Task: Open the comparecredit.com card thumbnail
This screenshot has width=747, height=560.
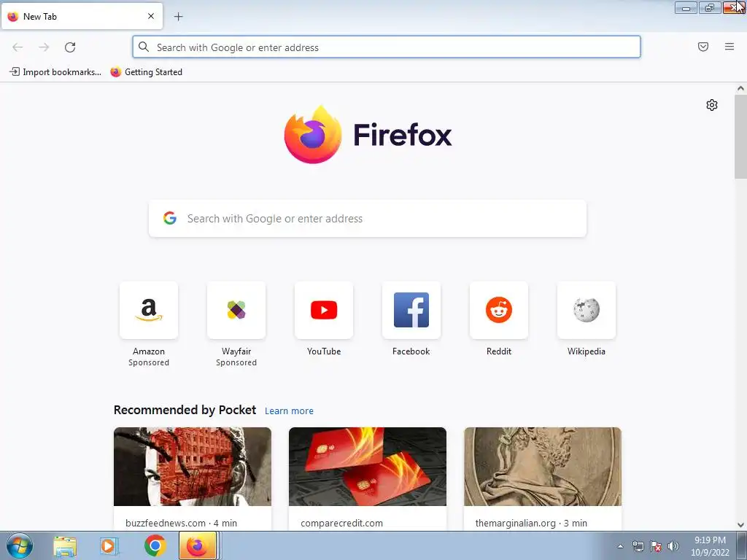Action: [368, 467]
